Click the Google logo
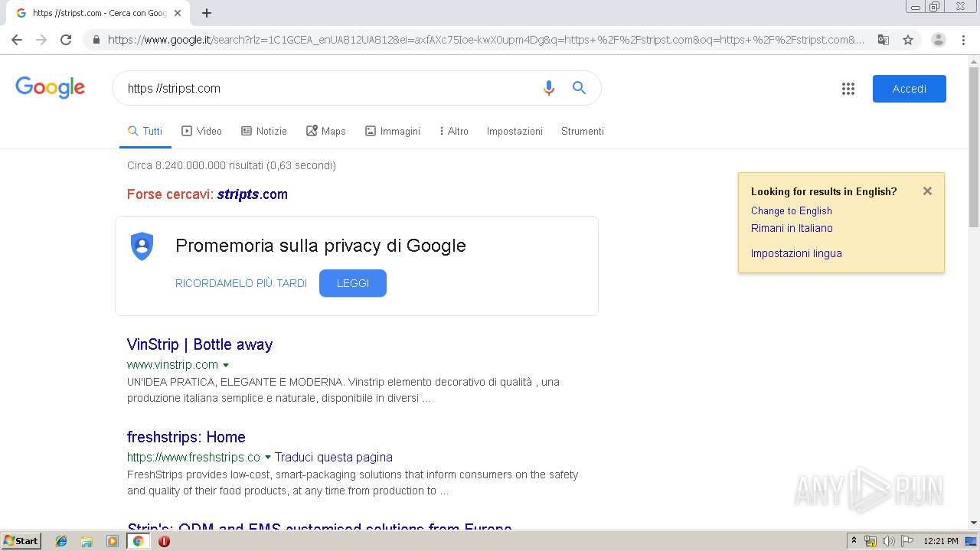Screen dimensions: 980x551 [50, 87]
